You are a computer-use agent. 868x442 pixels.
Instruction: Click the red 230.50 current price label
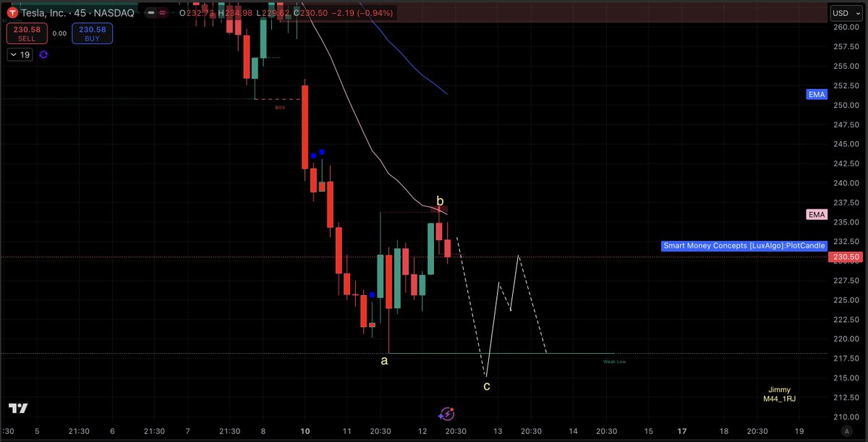coord(846,257)
